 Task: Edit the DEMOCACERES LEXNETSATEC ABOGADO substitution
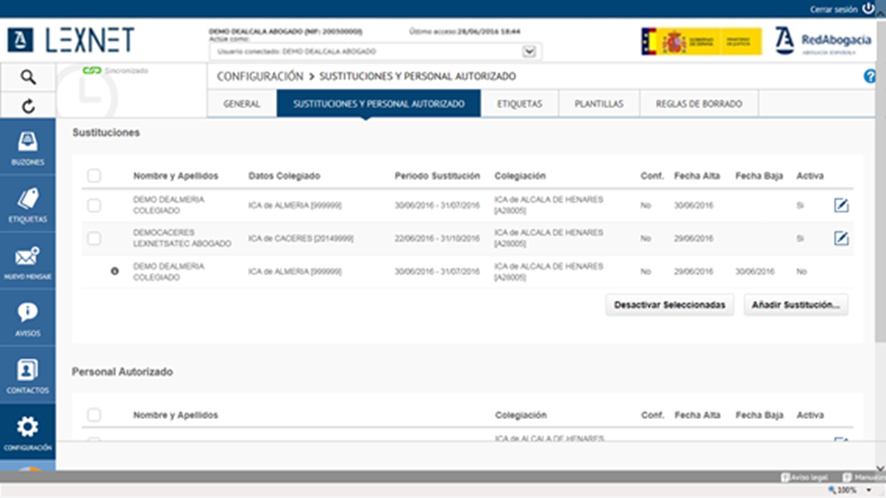pos(841,238)
